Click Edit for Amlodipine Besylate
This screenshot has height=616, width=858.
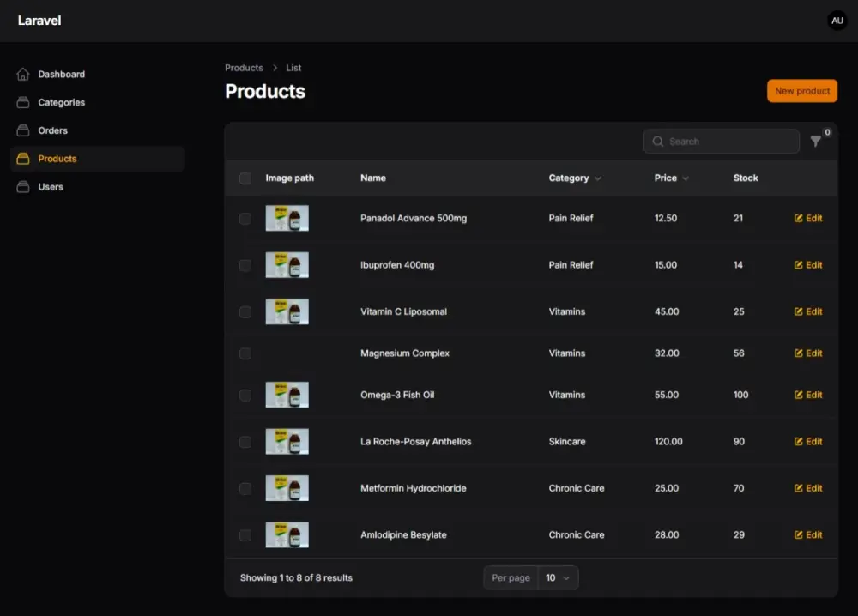coord(808,535)
